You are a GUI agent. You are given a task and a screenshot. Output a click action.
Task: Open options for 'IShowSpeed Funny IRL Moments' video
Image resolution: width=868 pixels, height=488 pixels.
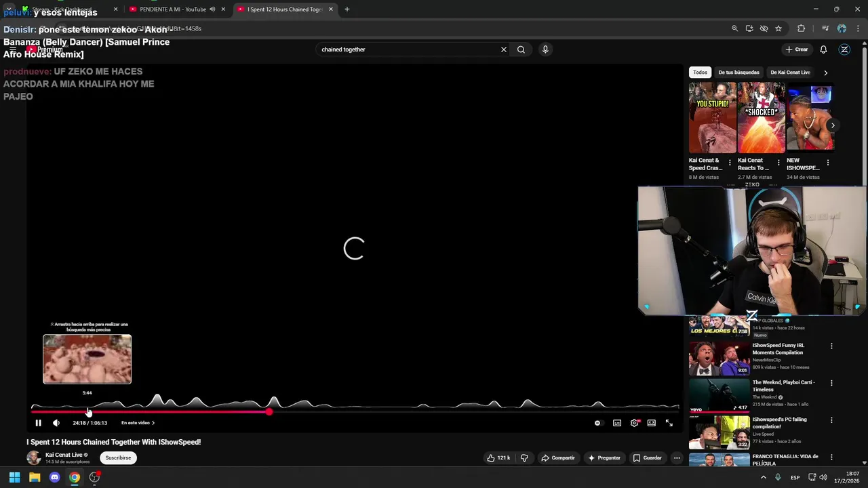click(x=831, y=346)
